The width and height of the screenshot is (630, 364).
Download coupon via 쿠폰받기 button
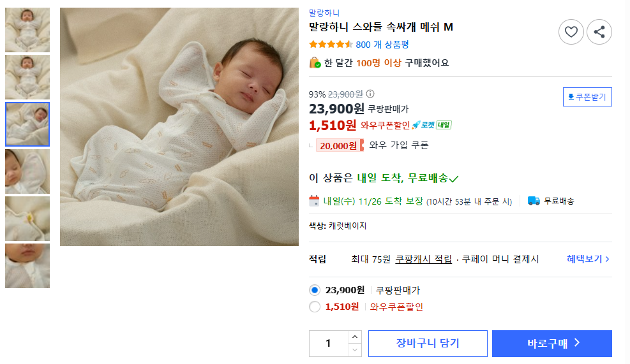point(587,97)
